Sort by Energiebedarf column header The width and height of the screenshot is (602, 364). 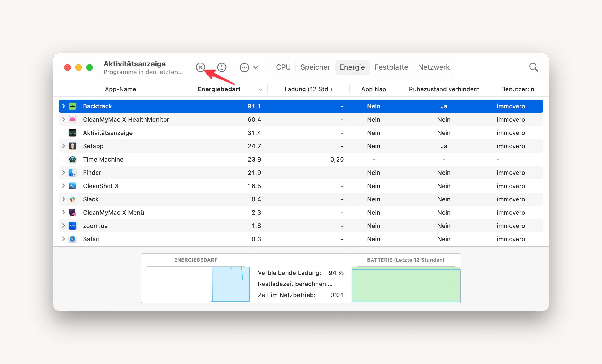coord(219,89)
